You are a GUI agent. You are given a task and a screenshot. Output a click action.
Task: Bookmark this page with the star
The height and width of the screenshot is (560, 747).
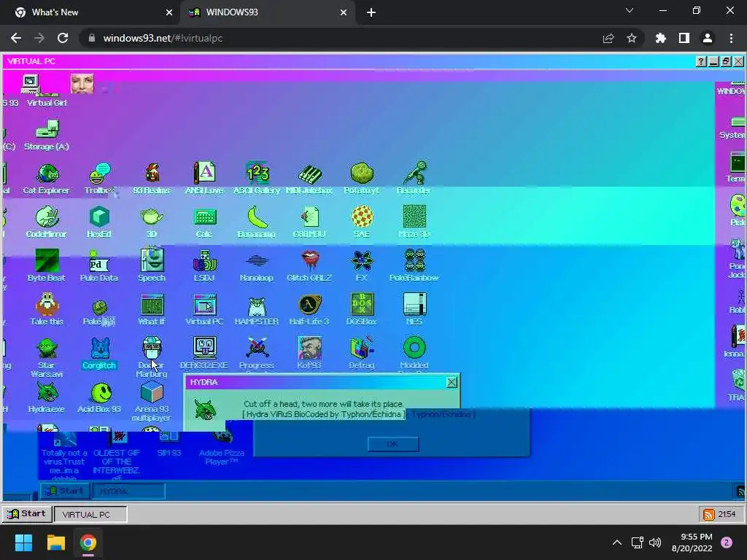[632, 38]
